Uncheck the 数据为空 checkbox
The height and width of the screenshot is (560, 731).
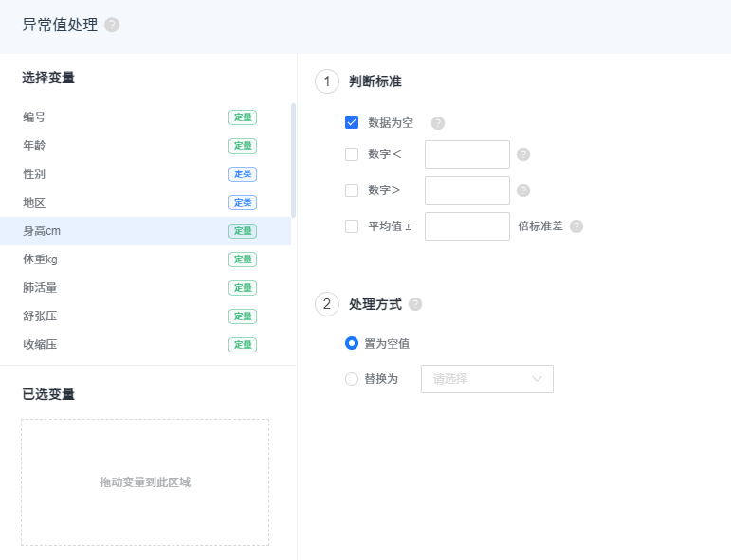[352, 122]
